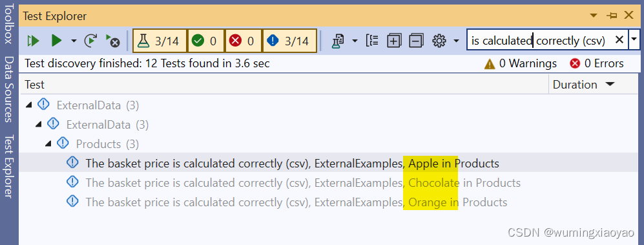Viewport: 644px width, 245px height.
Task: Switch to the Toolbox side tab
Action: click(9, 23)
